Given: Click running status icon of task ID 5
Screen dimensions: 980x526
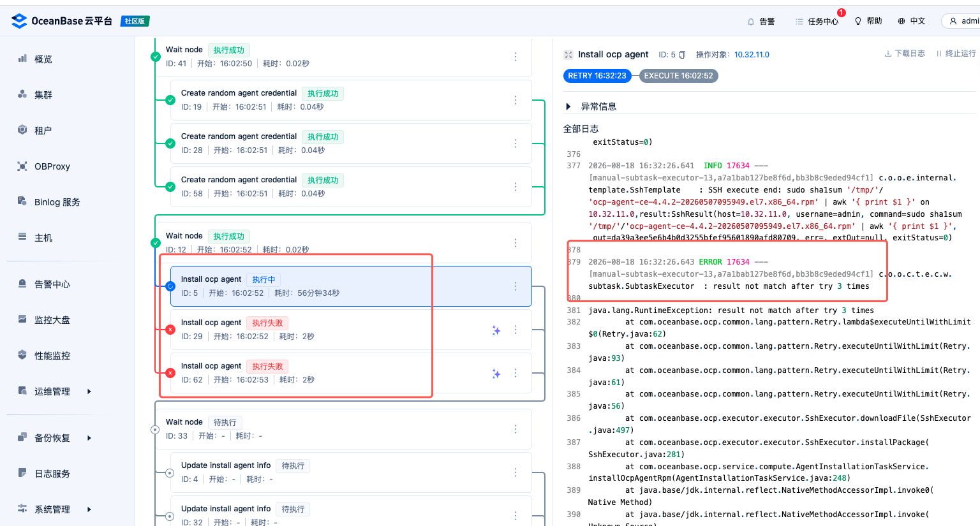Looking at the screenshot, I should click(170, 286).
